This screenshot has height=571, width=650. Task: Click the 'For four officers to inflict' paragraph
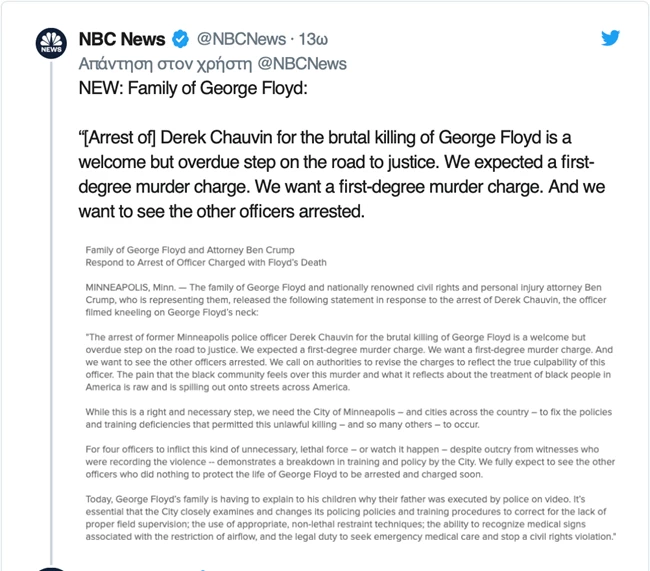(x=350, y=462)
